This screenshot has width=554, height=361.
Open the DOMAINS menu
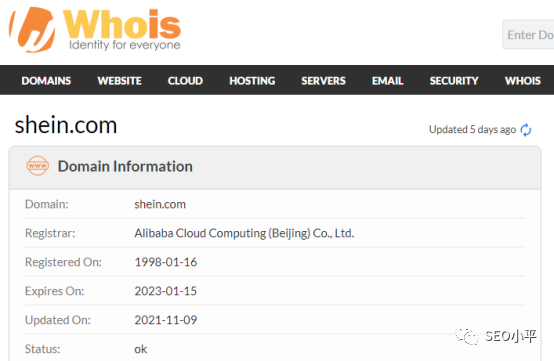click(46, 81)
